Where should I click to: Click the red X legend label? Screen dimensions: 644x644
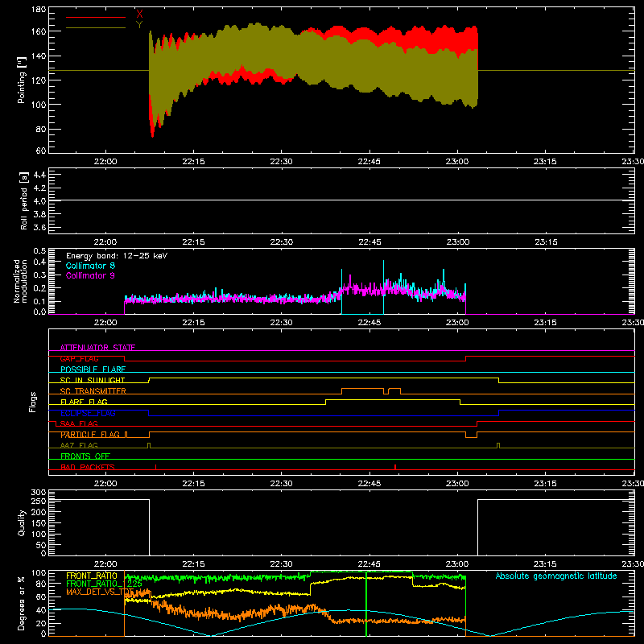click(x=139, y=14)
